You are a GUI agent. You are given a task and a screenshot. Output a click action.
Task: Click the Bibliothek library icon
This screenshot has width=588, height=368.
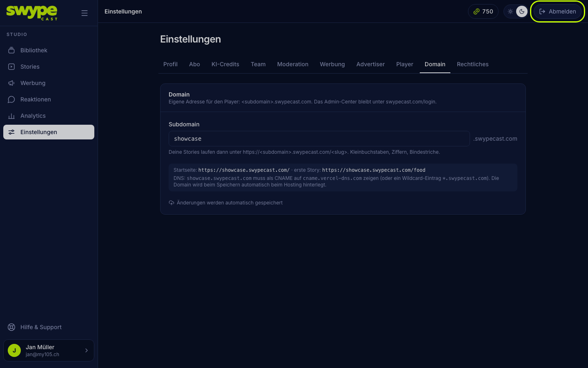pyautogui.click(x=11, y=50)
